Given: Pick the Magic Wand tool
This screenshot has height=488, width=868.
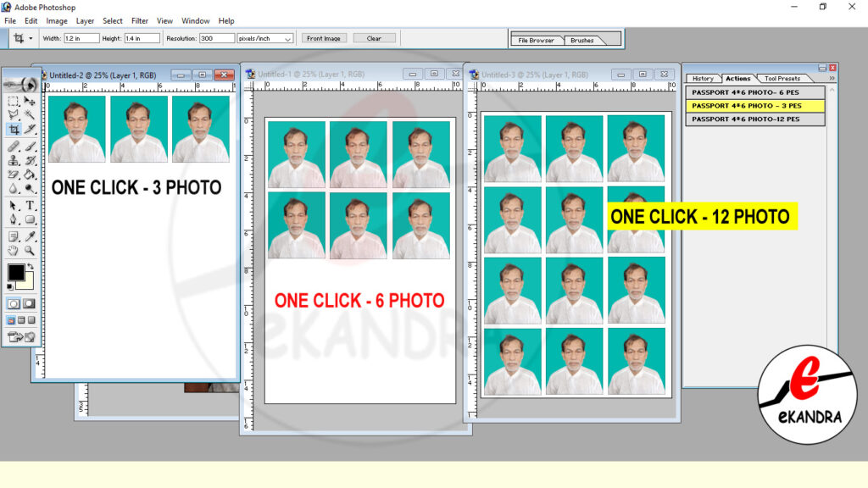Looking at the screenshot, I should [31, 114].
